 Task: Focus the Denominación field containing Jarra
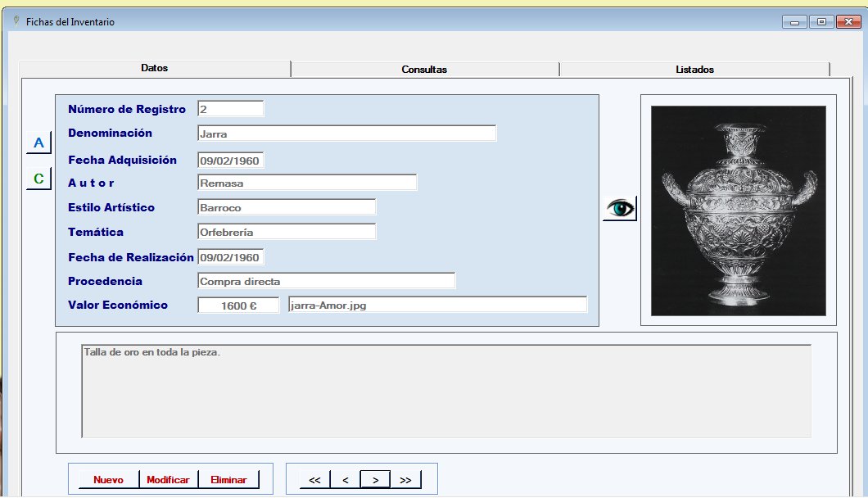(346, 134)
